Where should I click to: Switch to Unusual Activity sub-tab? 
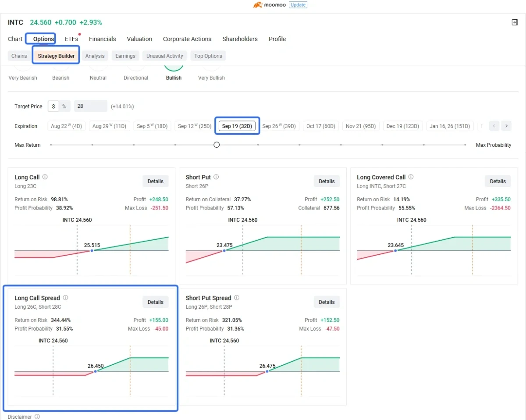tap(165, 56)
